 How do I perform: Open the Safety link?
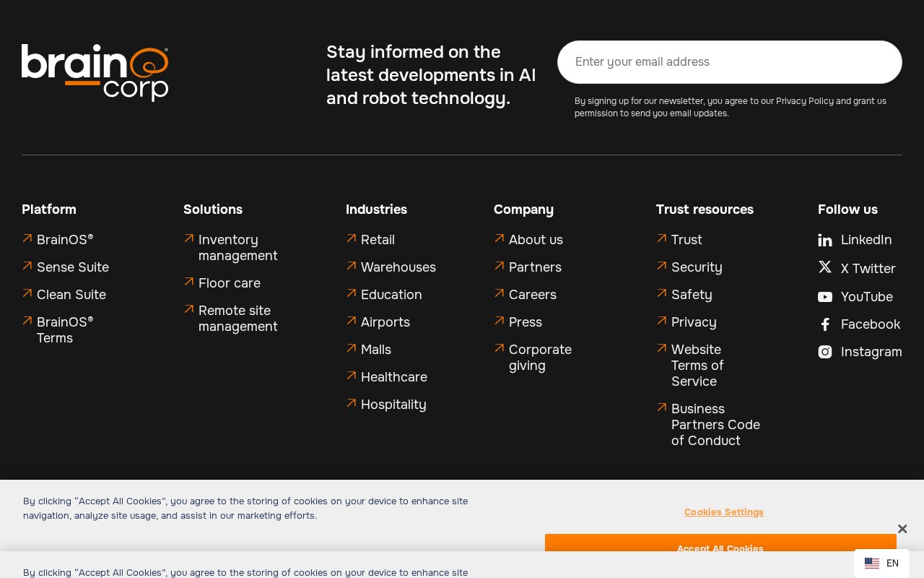(x=692, y=295)
